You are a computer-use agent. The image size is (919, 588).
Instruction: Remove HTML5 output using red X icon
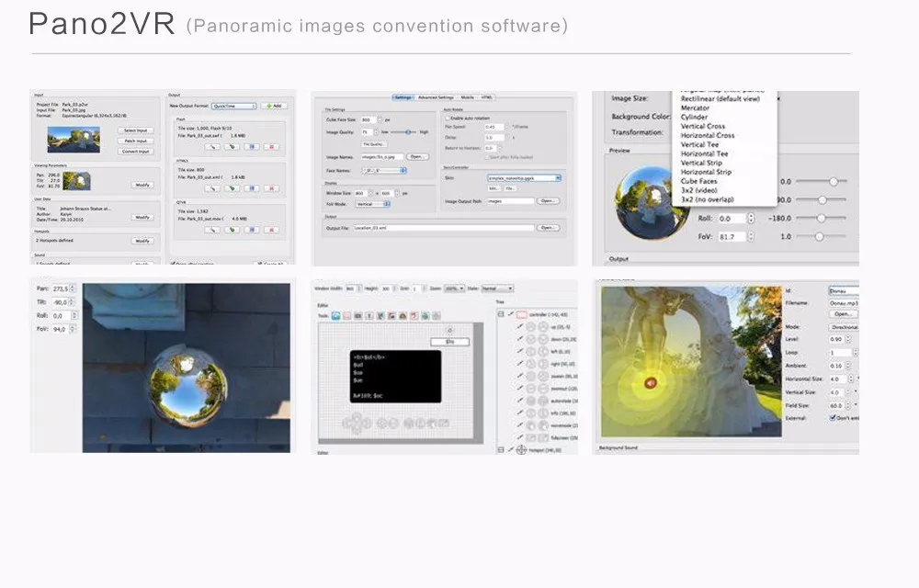click(271, 188)
